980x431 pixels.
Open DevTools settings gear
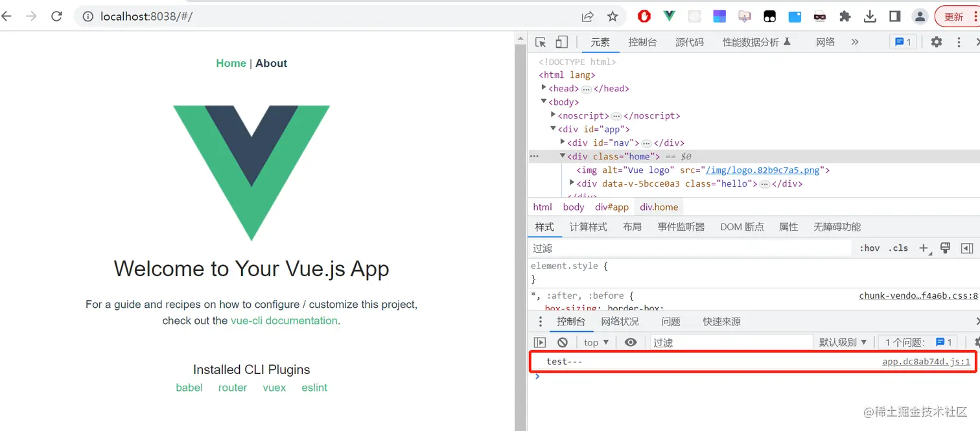pyautogui.click(x=937, y=42)
